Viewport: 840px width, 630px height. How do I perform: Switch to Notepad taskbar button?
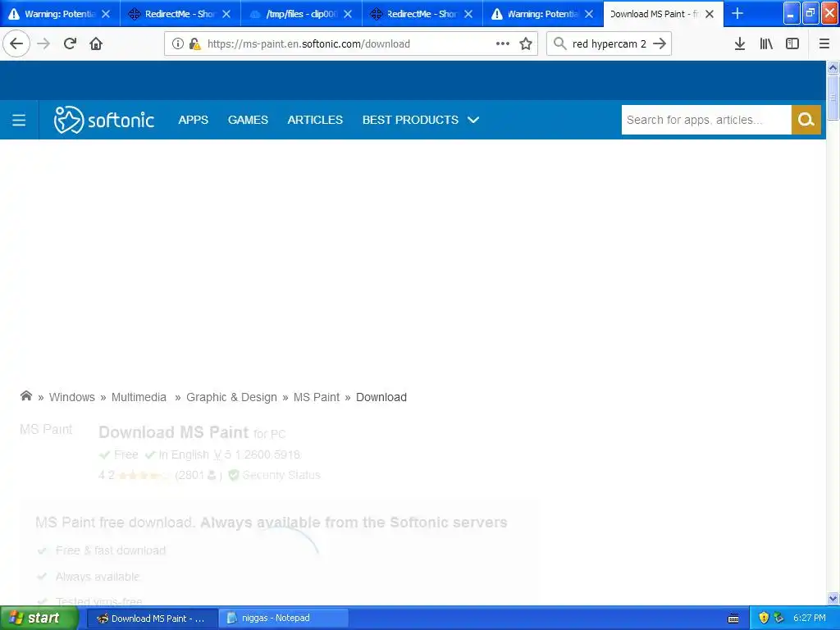point(284,618)
